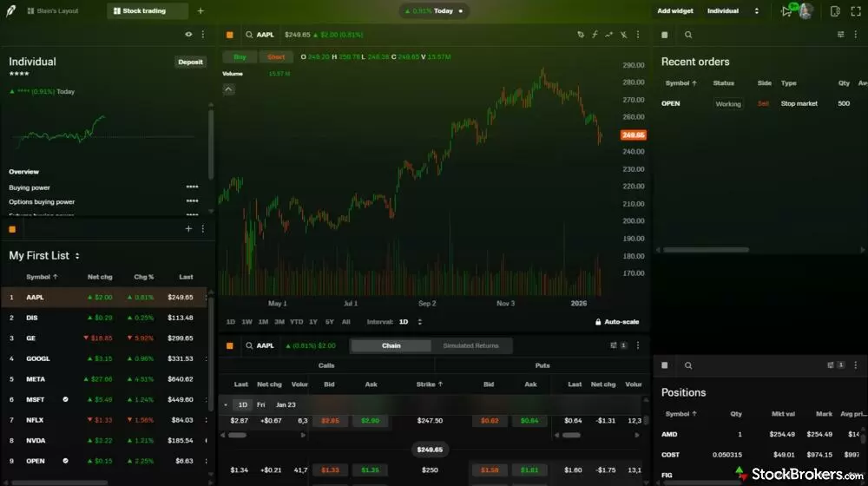Open the watchlist widget three-dot menu

point(203,228)
